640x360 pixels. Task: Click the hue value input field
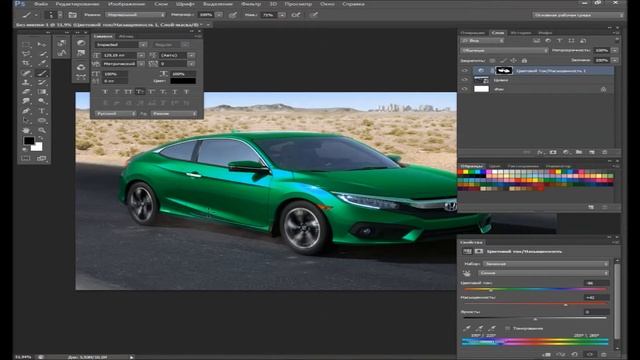tap(596, 283)
